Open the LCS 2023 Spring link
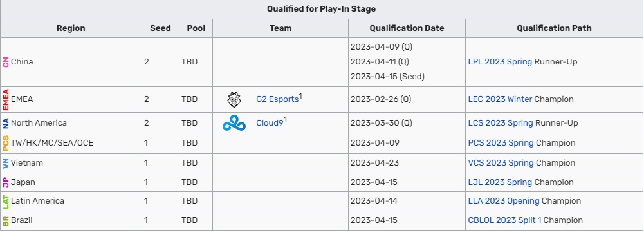644x232 pixels. 501,123
